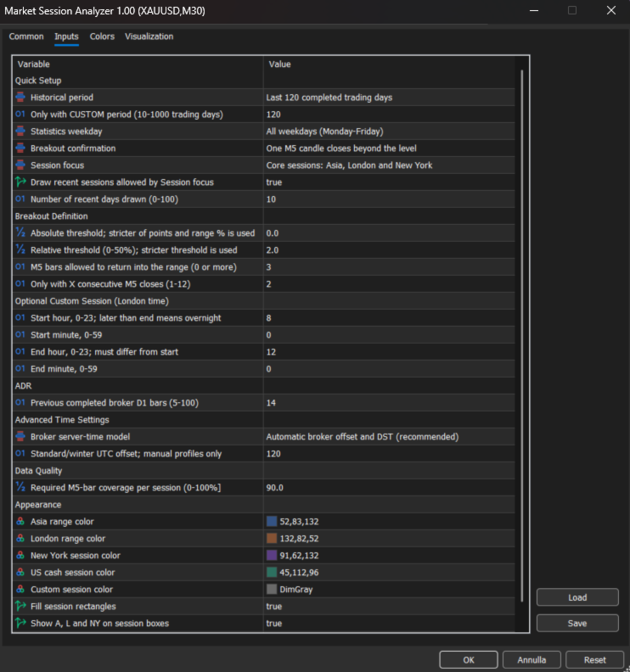Image resolution: width=630 pixels, height=672 pixels.
Task: Open Session focus value dropdown
Action: [x=389, y=165]
